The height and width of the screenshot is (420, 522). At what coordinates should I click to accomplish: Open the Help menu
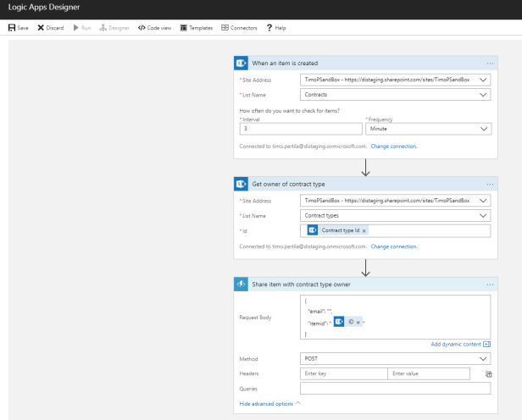[276, 28]
